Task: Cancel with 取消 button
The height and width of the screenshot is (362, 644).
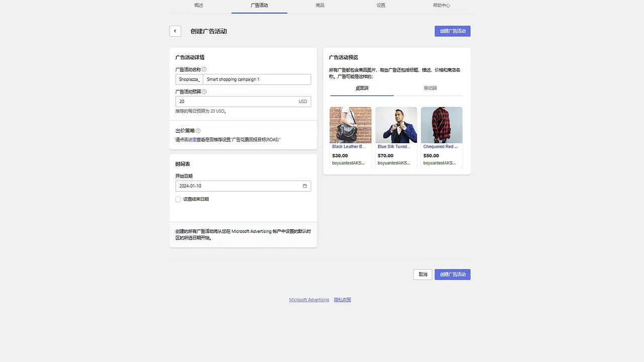Action: point(423,275)
